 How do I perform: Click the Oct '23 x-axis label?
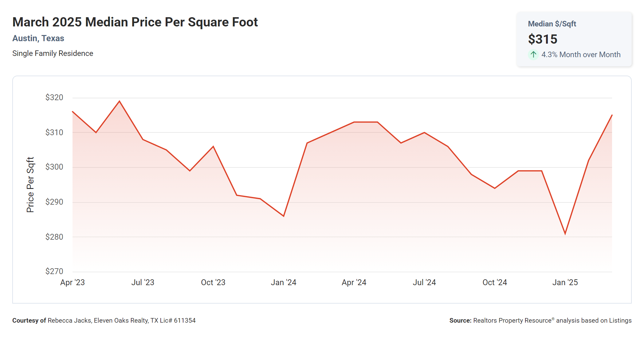point(213,282)
